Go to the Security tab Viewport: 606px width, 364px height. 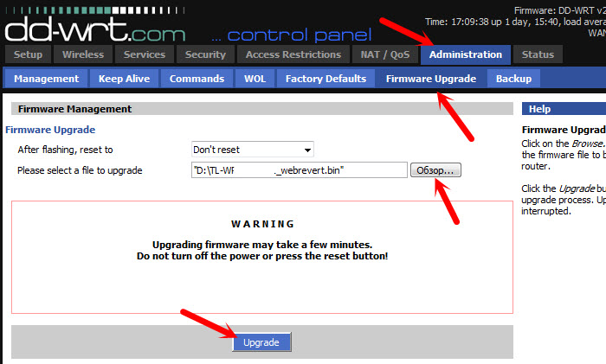[205, 54]
